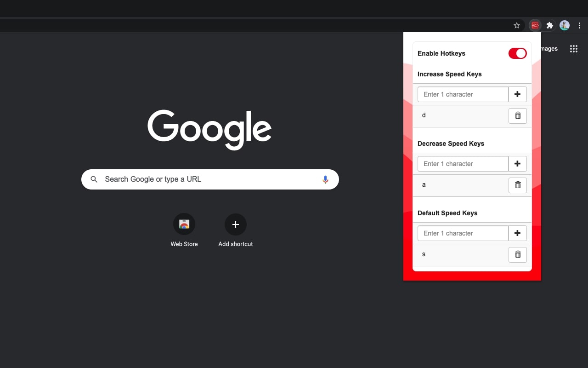Click the bookmark star icon

[x=517, y=26]
